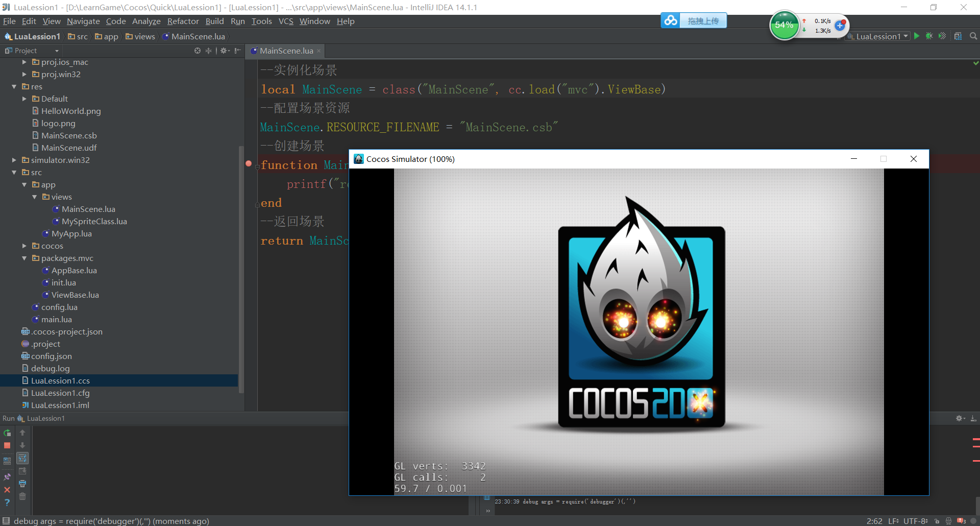980x526 pixels.
Task: Click the 54% memory ball widget
Action: tap(785, 25)
